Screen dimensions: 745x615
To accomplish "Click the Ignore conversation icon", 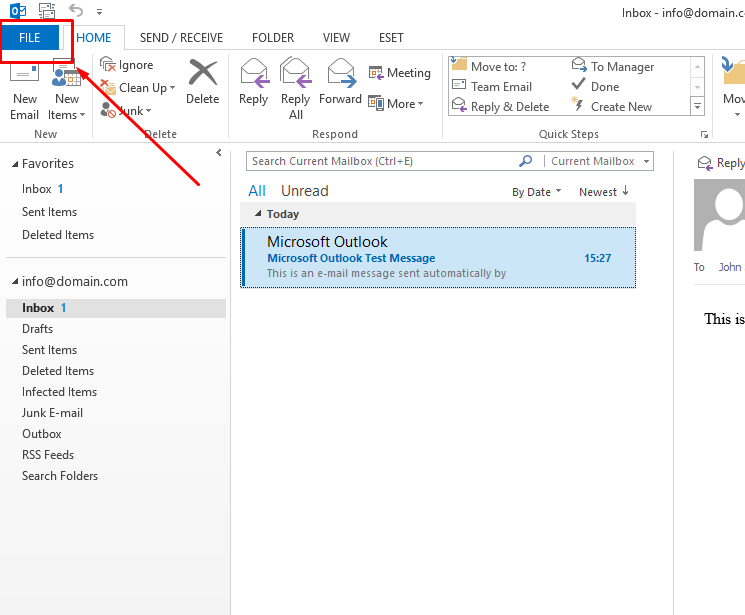I will [x=108, y=65].
